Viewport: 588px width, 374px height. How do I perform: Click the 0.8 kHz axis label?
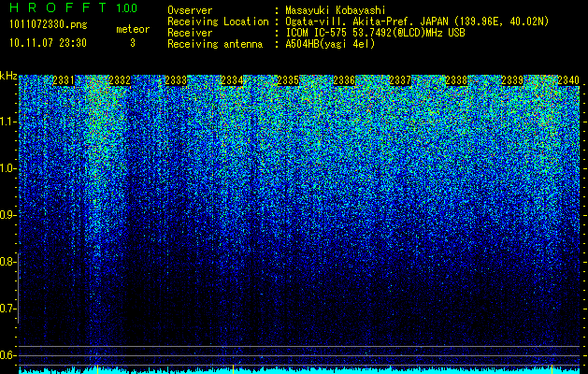(x=8, y=262)
